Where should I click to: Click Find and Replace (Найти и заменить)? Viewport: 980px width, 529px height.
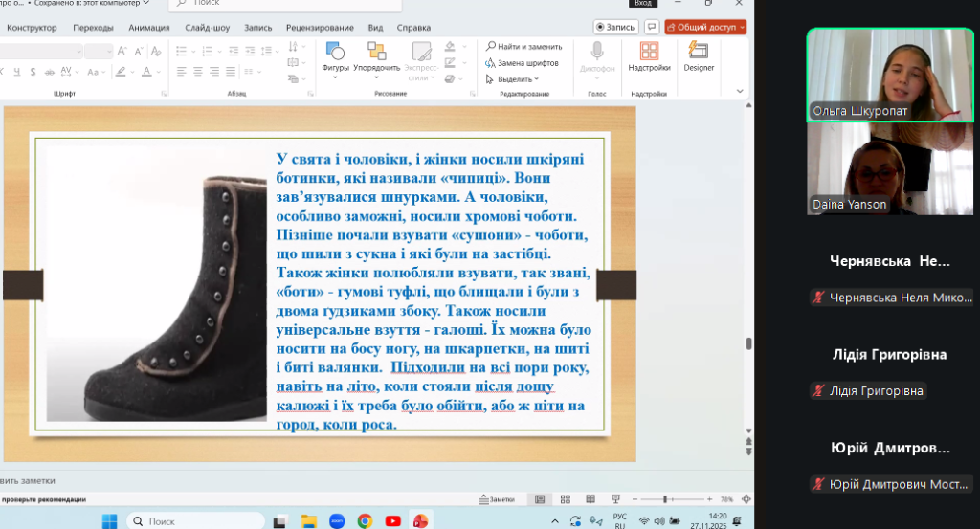click(x=524, y=46)
